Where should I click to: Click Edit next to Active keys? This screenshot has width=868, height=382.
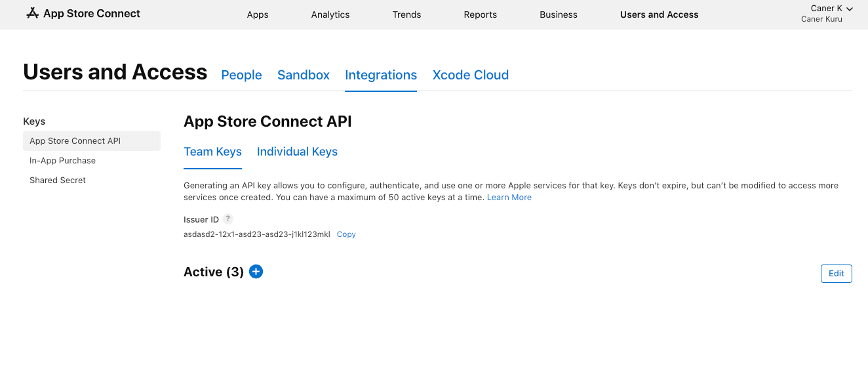pos(836,273)
